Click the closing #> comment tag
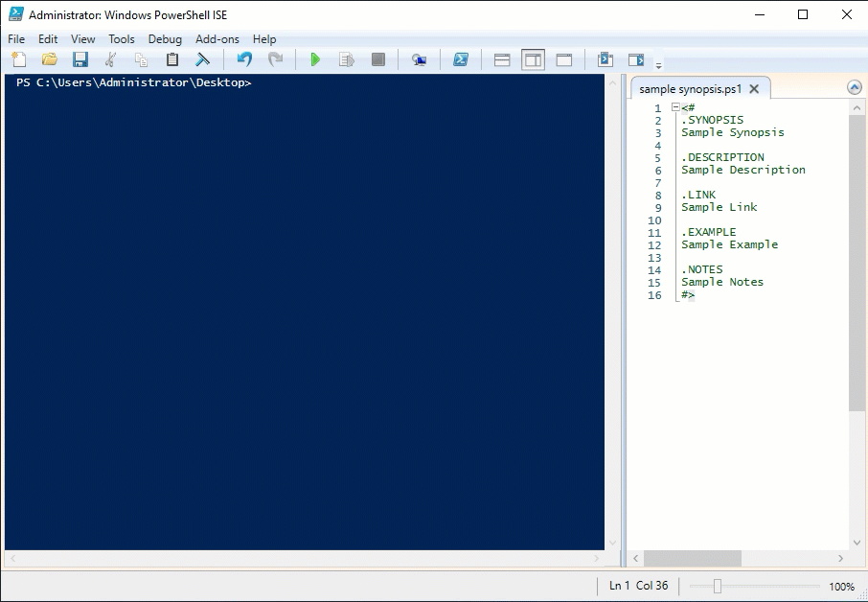868x602 pixels. [688, 294]
